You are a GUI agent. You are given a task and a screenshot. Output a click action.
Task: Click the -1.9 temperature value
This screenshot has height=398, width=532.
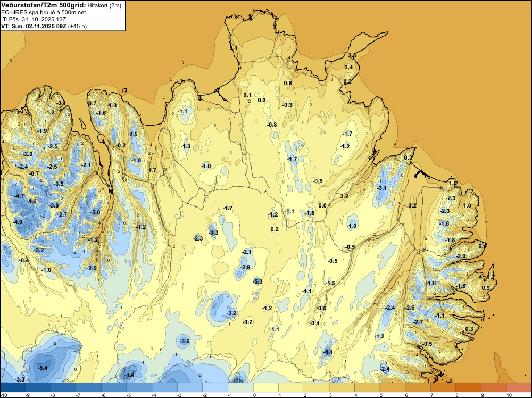[42, 131]
